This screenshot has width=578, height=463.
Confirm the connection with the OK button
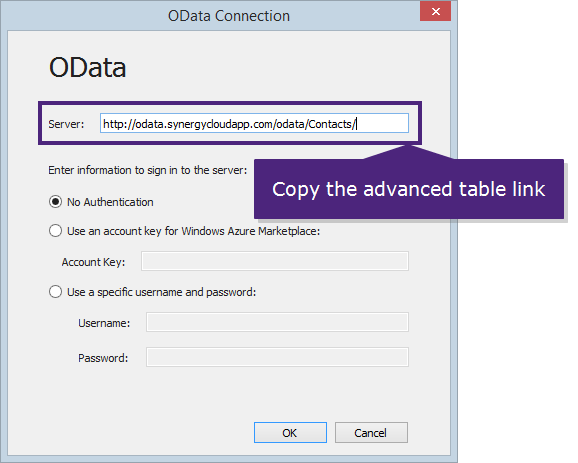click(290, 433)
